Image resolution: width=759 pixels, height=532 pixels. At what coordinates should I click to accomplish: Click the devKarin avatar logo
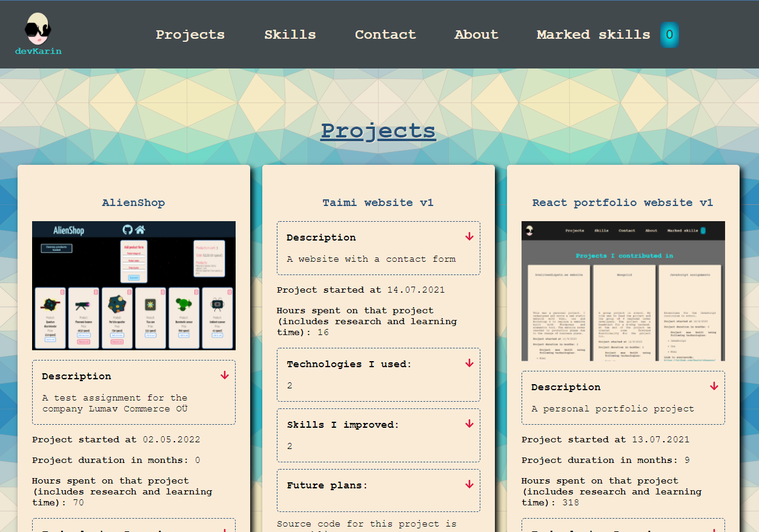(37, 28)
